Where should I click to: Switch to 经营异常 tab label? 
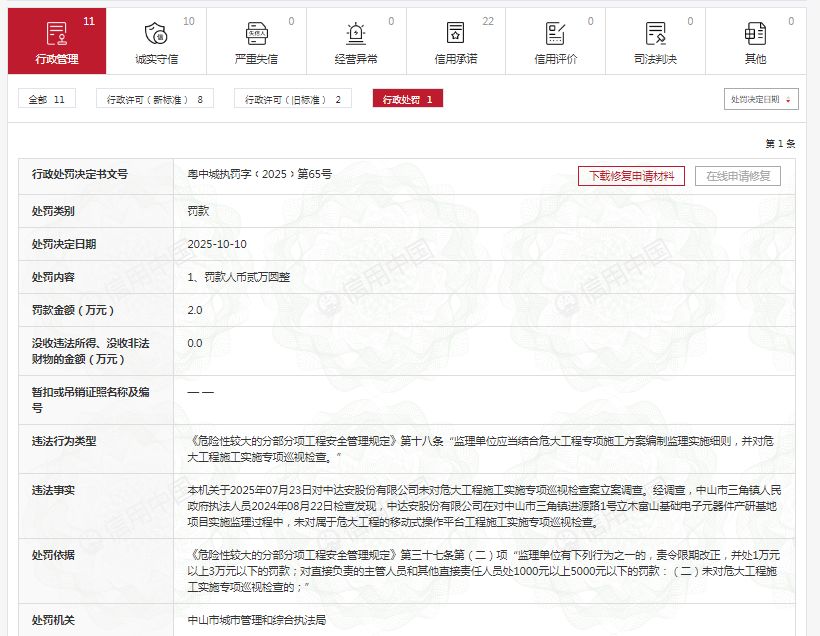(x=356, y=59)
